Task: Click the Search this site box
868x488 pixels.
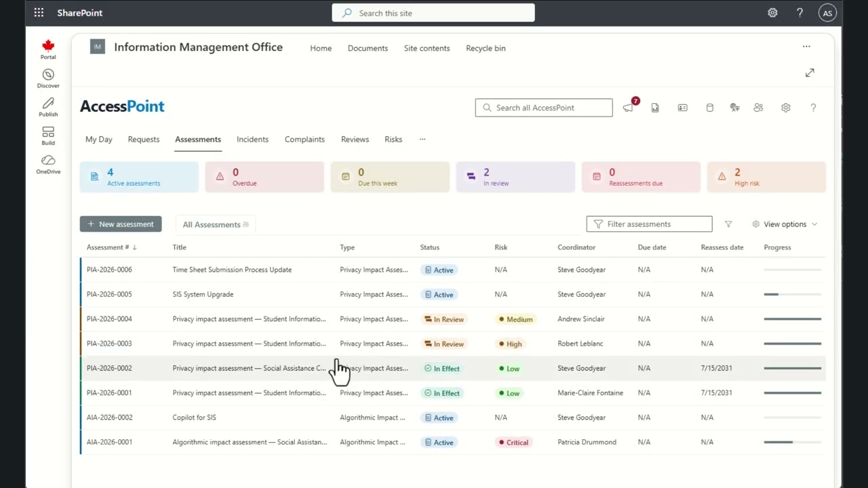Action: (433, 13)
